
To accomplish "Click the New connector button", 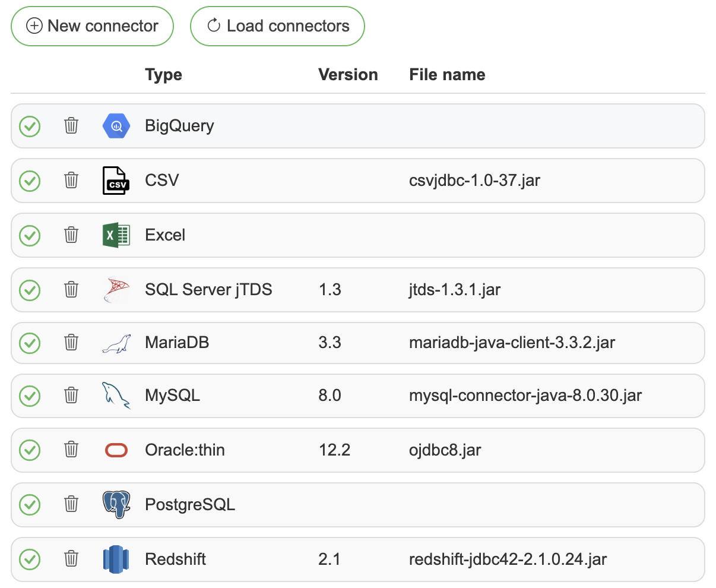I will tap(93, 26).
